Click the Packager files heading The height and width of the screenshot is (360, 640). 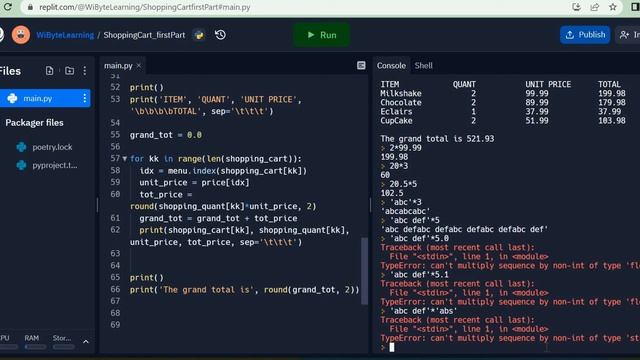34,123
